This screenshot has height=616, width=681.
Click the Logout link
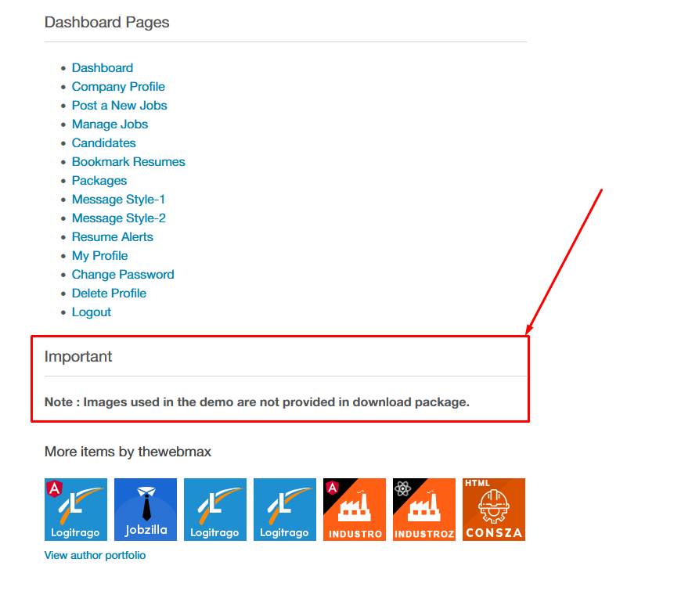92,312
